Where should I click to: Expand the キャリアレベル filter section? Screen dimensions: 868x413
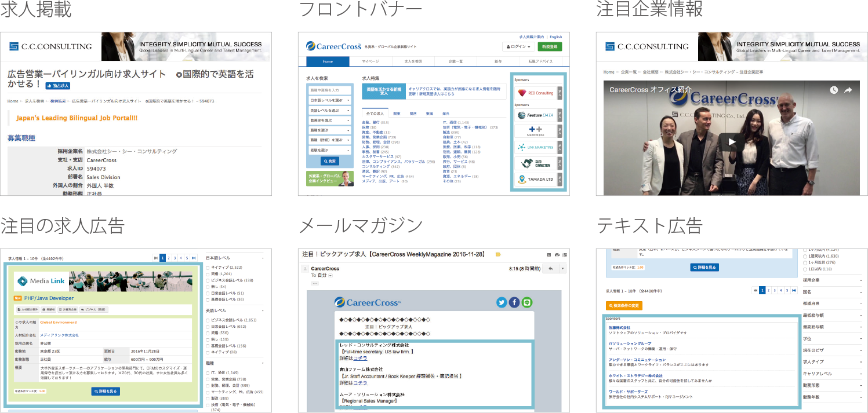coord(832,374)
